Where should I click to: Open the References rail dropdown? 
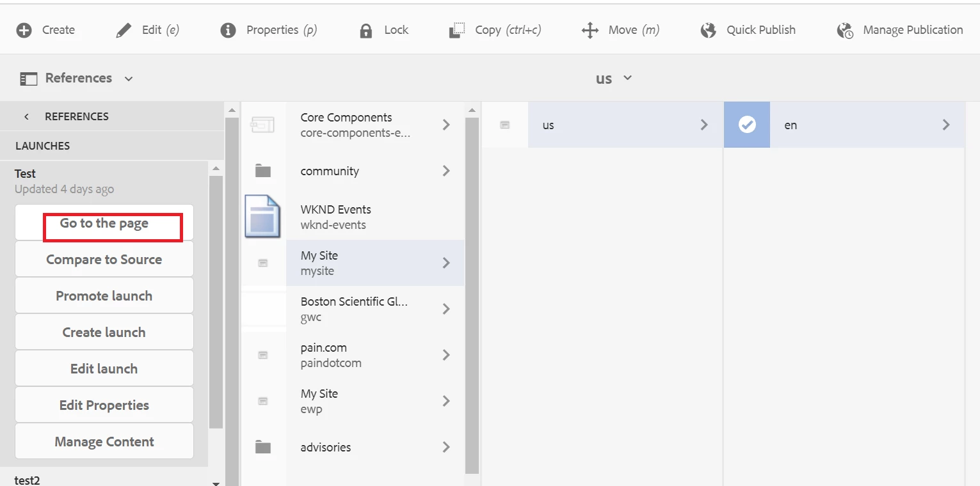click(129, 79)
